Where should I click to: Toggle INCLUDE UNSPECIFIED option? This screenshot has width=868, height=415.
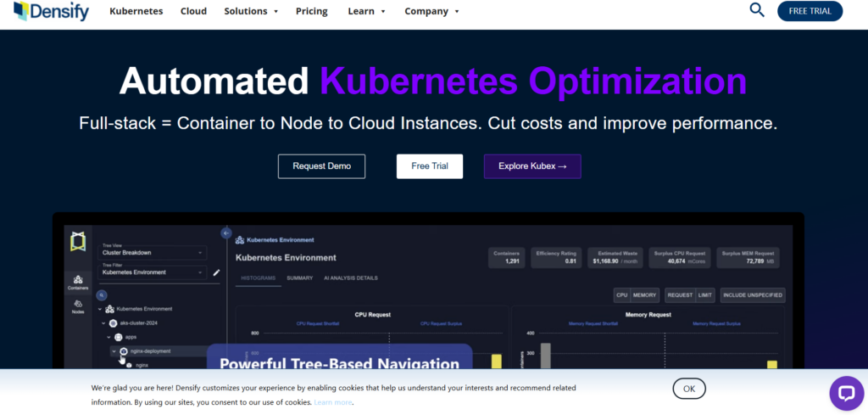753,295
